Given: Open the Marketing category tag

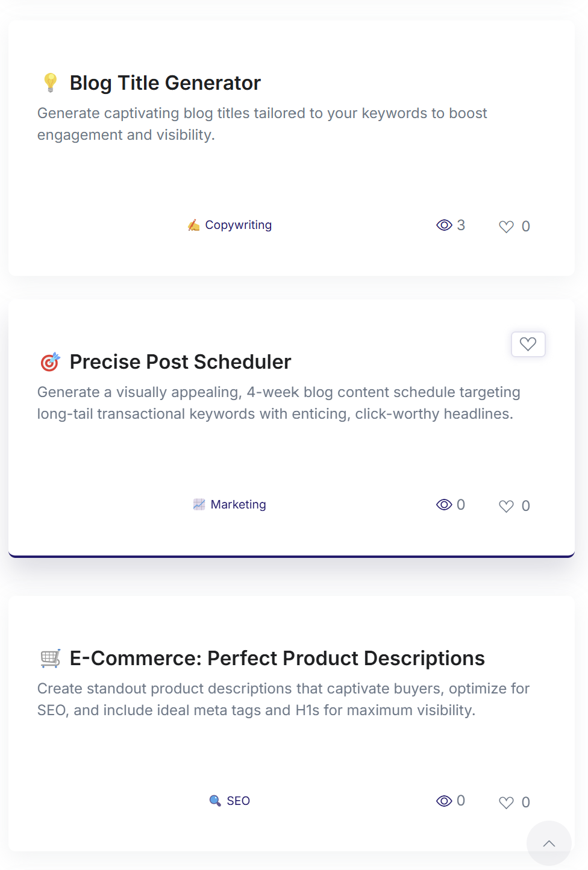Looking at the screenshot, I should click(x=238, y=504).
